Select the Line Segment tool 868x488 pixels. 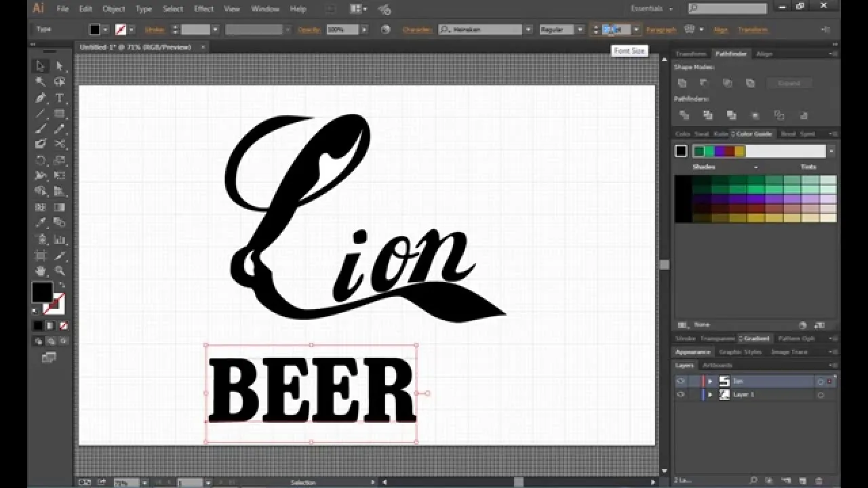click(40, 113)
